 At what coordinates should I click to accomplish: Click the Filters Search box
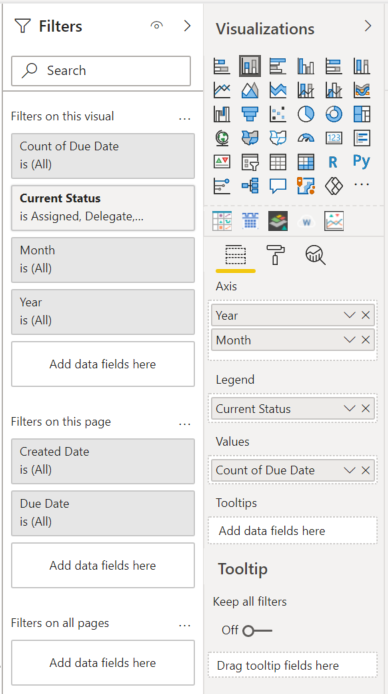[101, 70]
